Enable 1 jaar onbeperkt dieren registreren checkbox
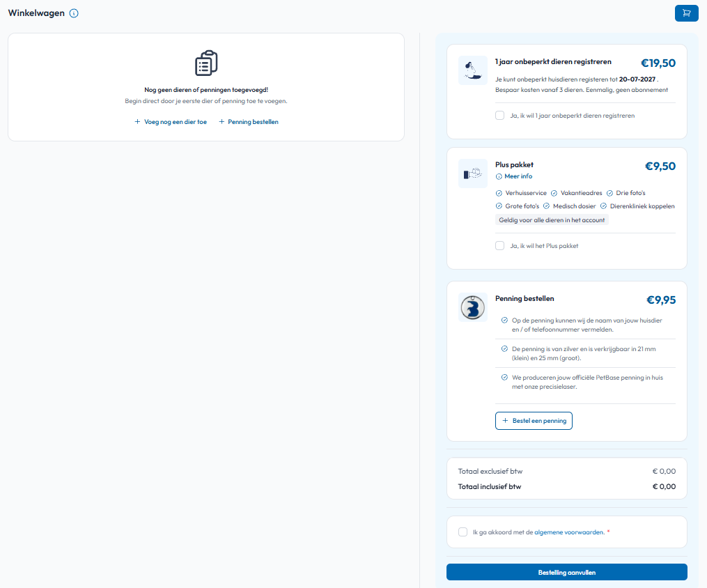 pos(499,116)
